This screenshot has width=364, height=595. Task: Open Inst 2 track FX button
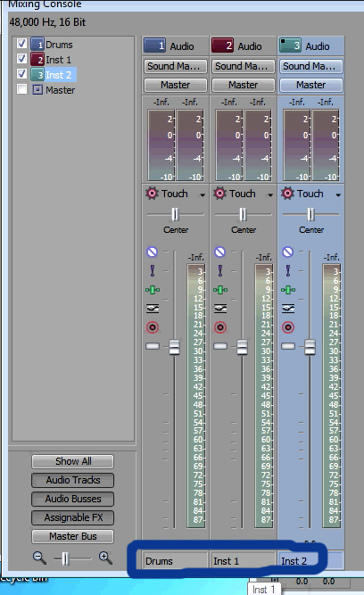coord(288,290)
